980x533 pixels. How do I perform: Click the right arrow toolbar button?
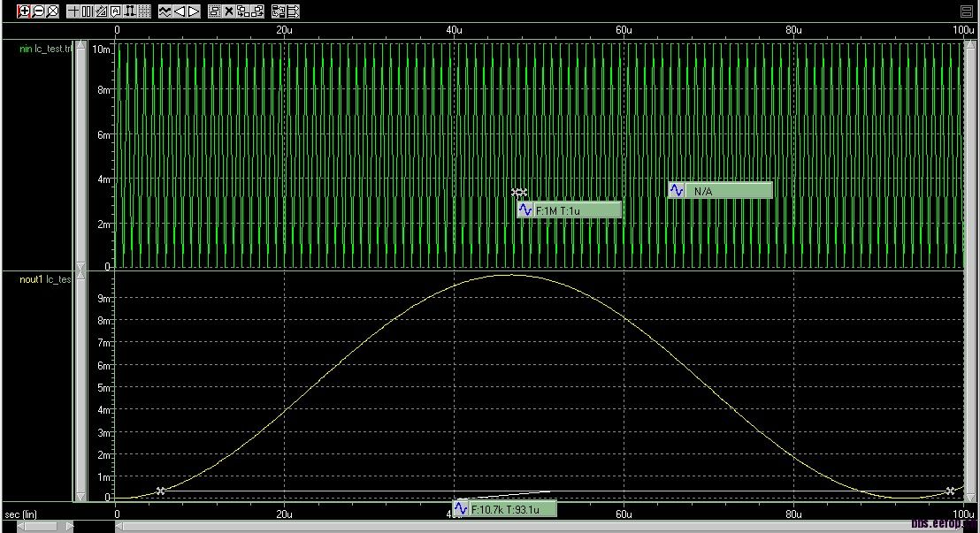tap(194, 11)
